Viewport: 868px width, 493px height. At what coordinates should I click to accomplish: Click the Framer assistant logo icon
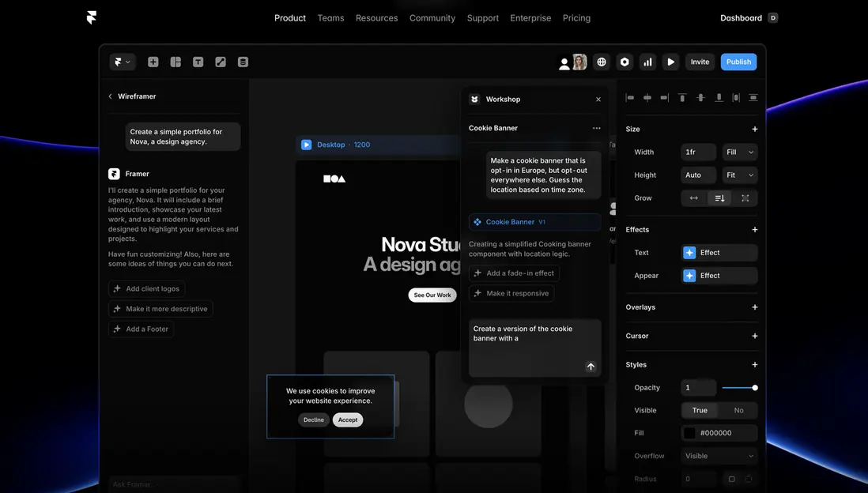click(114, 174)
